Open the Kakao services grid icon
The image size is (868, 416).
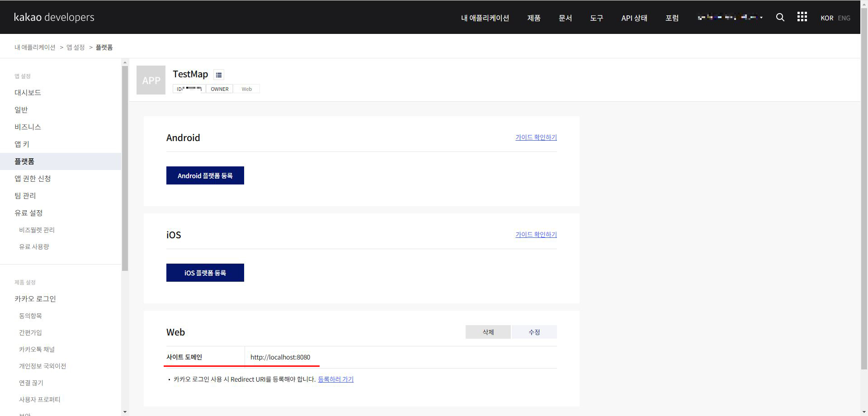click(802, 17)
